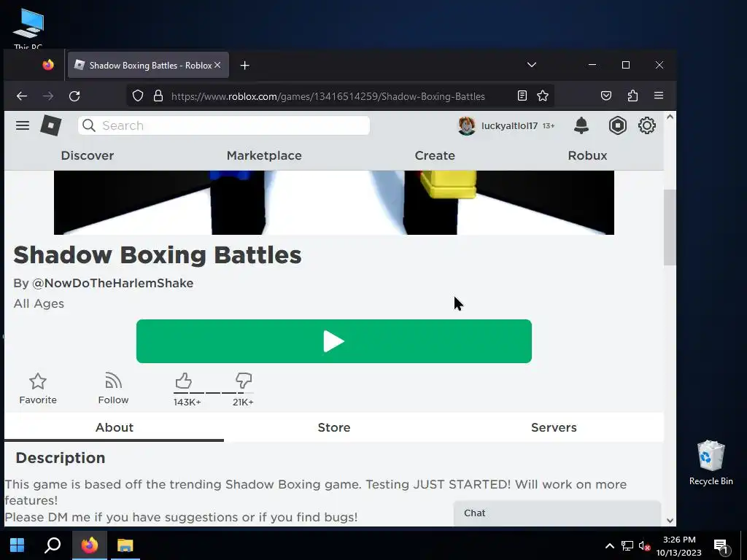
Task: Click the green Play button
Action: tap(333, 341)
